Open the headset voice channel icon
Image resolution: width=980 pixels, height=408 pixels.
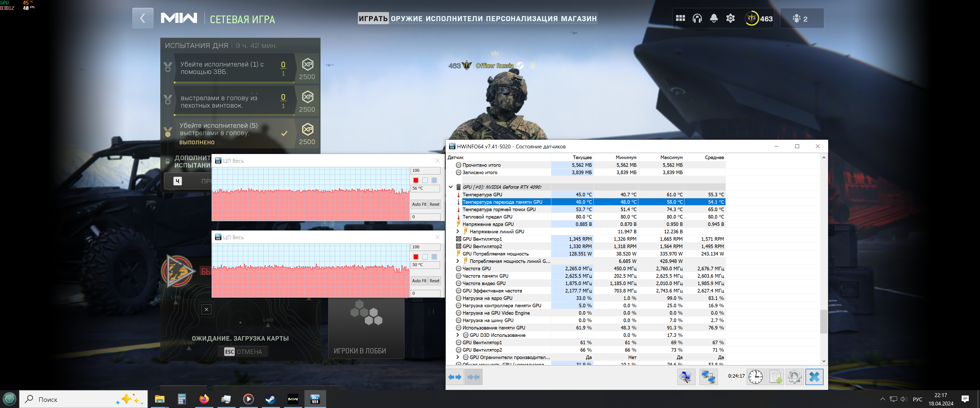coord(697,18)
